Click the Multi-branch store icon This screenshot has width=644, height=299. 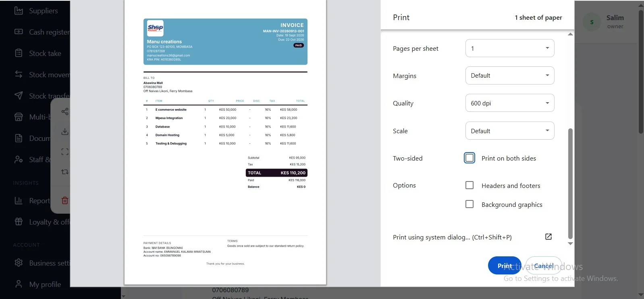pyautogui.click(x=19, y=117)
